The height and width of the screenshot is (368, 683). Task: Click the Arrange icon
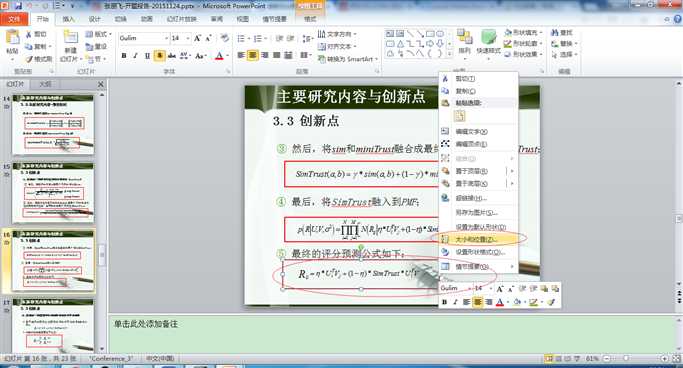(464, 37)
